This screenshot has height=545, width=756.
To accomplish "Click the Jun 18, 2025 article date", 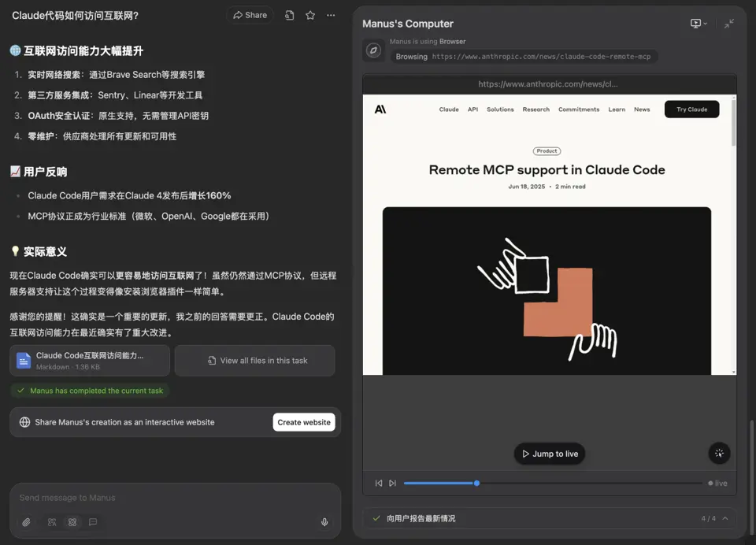I will [527, 187].
